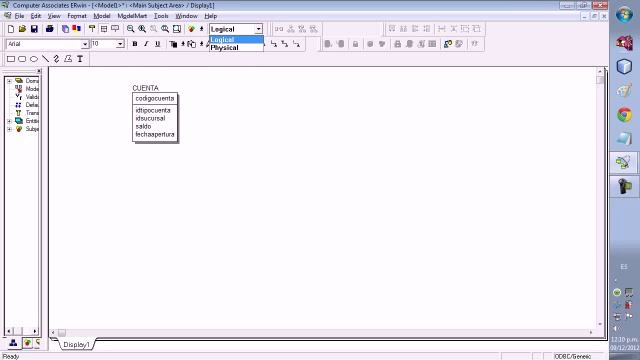Click the Windows Start orb

[x=624, y=16]
